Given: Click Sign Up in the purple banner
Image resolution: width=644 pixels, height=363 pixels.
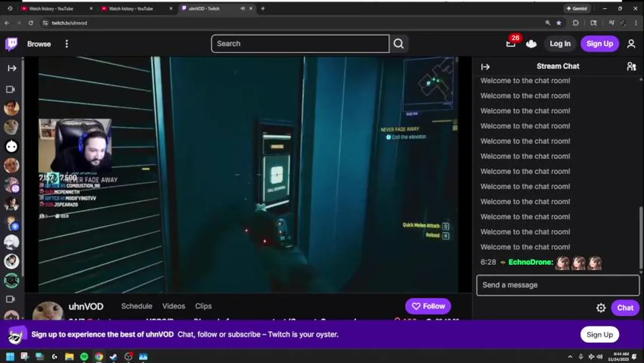Looking at the screenshot, I should (x=599, y=334).
